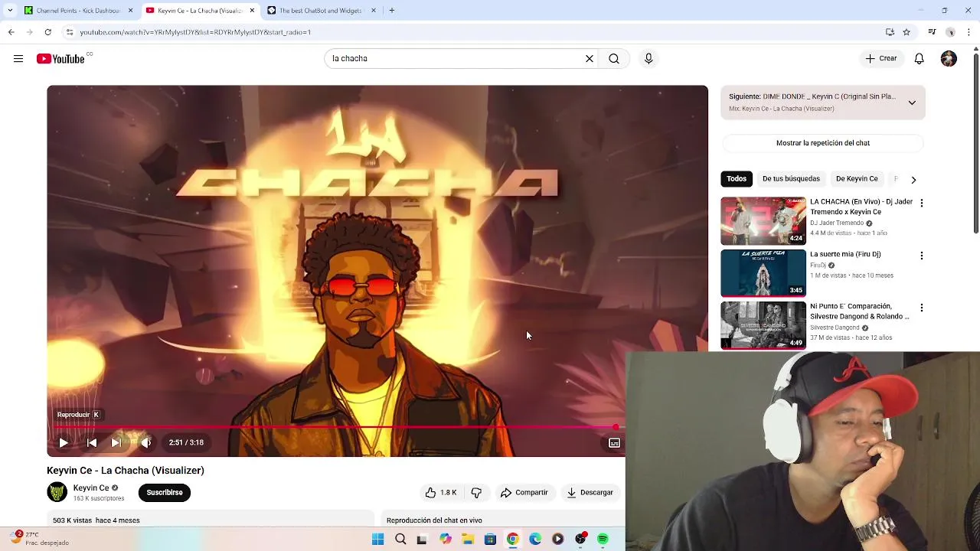
Task: Run search with the magnifier button
Action: 614,59
